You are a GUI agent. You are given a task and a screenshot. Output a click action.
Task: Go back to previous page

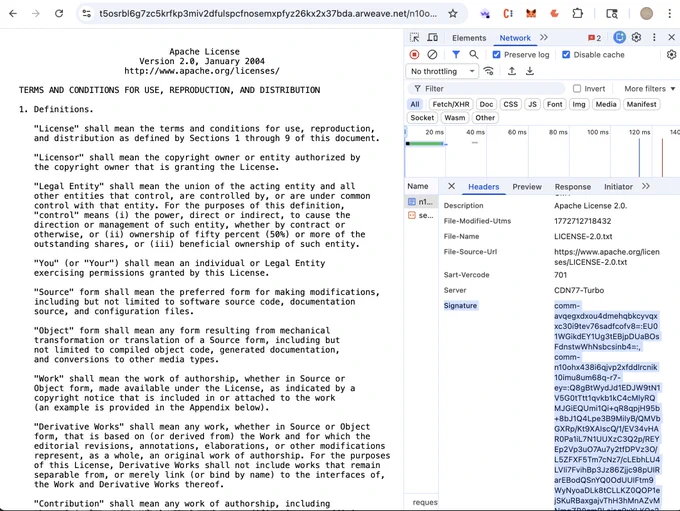click(x=13, y=13)
